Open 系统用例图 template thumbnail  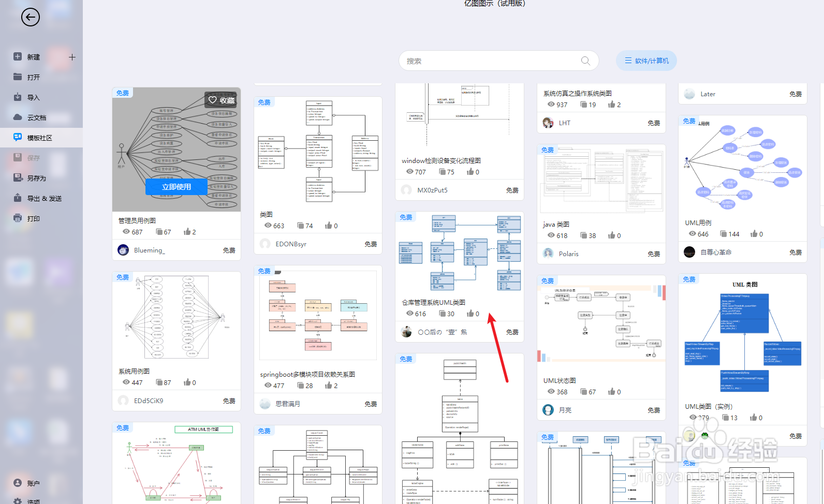(x=176, y=317)
